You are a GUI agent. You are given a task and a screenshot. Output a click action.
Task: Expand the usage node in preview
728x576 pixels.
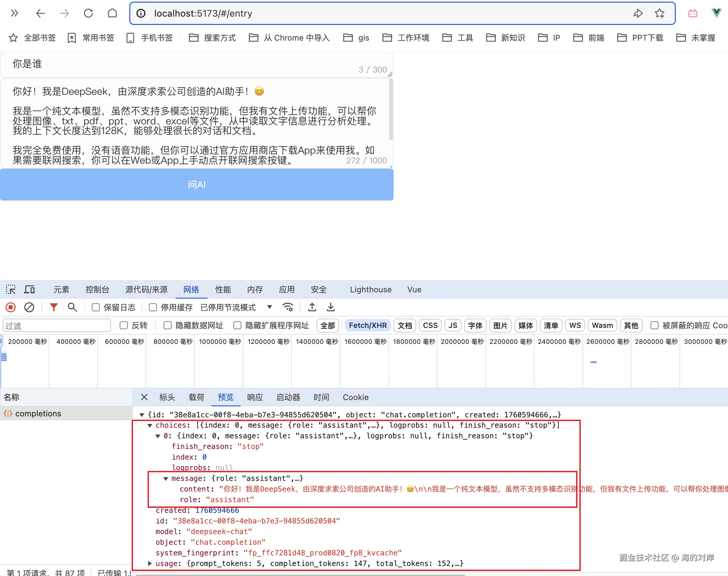150,563
